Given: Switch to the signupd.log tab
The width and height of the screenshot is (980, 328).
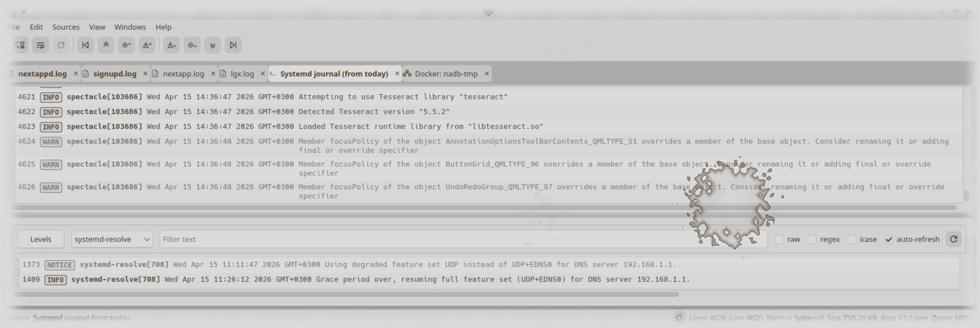Looking at the screenshot, I should point(114,74).
